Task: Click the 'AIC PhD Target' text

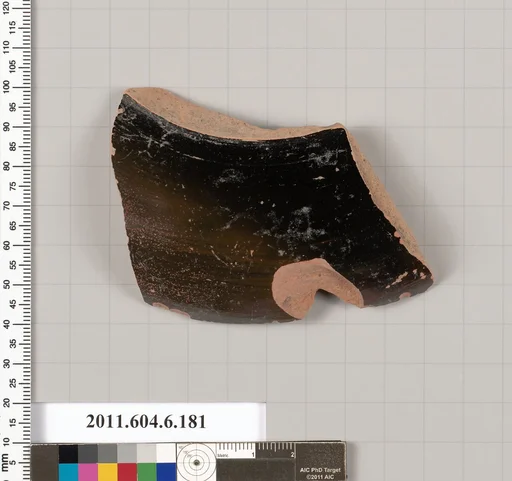Action: 320,470
